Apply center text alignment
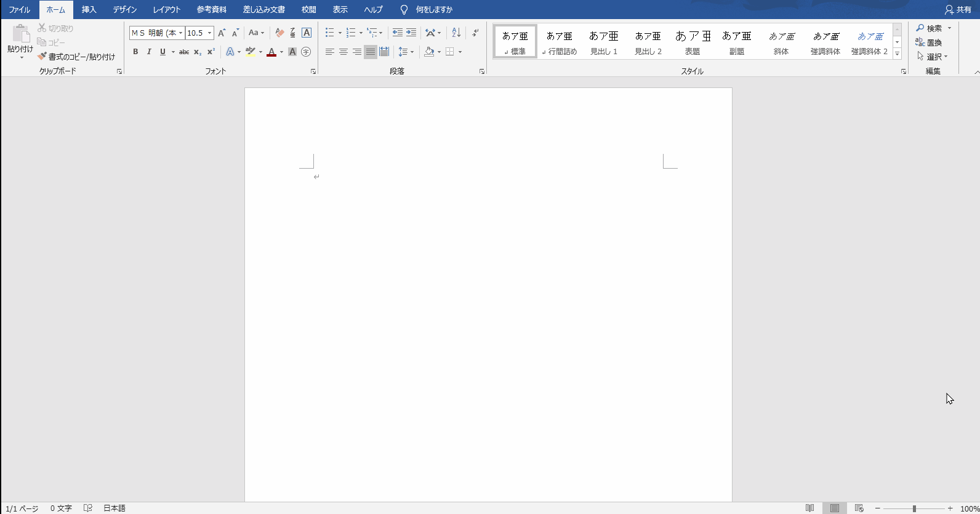 [343, 52]
